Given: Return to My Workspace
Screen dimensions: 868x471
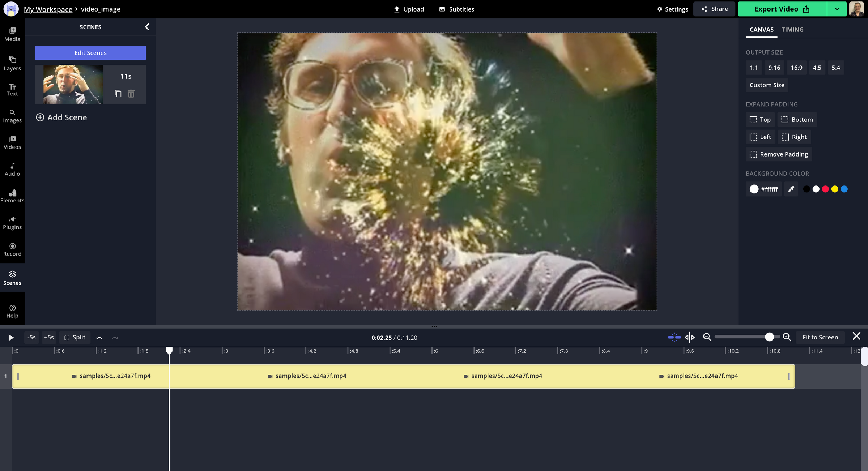Looking at the screenshot, I should tap(48, 9).
